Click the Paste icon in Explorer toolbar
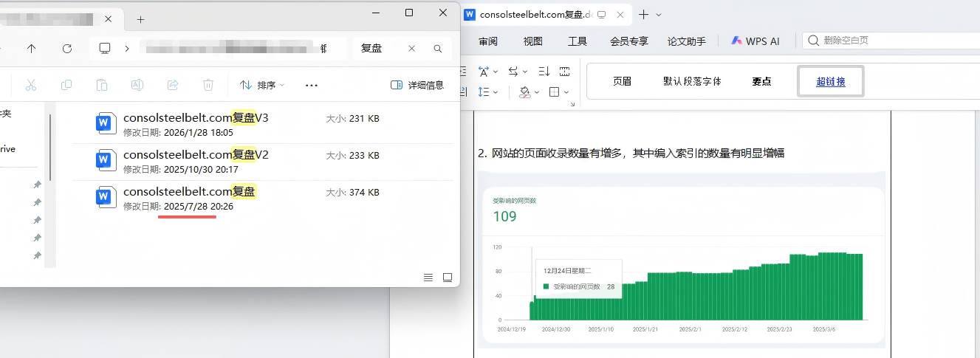The image size is (980, 358). point(102,85)
